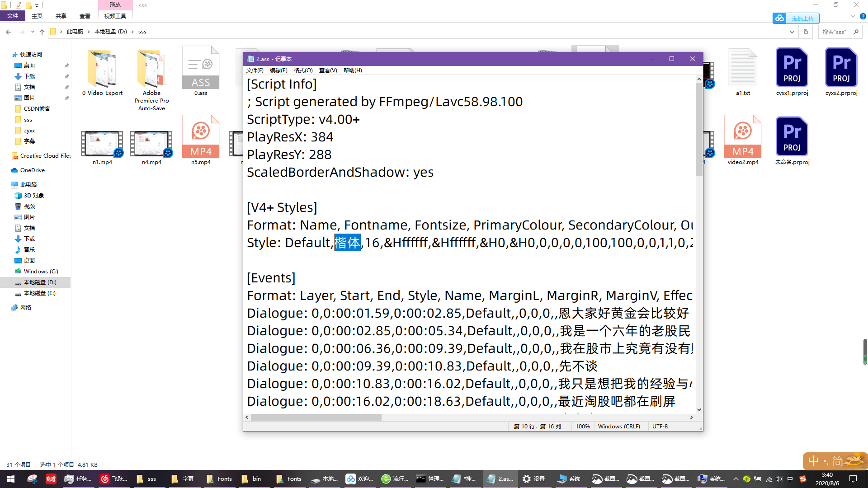Image resolution: width=868 pixels, height=488 pixels.
Task: Click the highlighted 楷体 font name text
Action: 347,243
